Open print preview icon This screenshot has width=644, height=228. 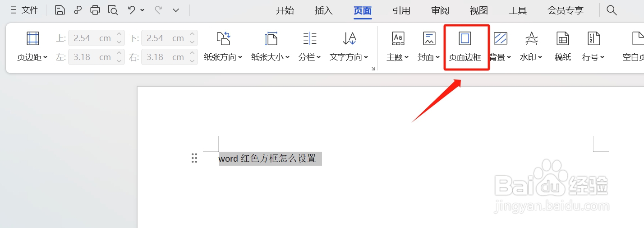[113, 10]
